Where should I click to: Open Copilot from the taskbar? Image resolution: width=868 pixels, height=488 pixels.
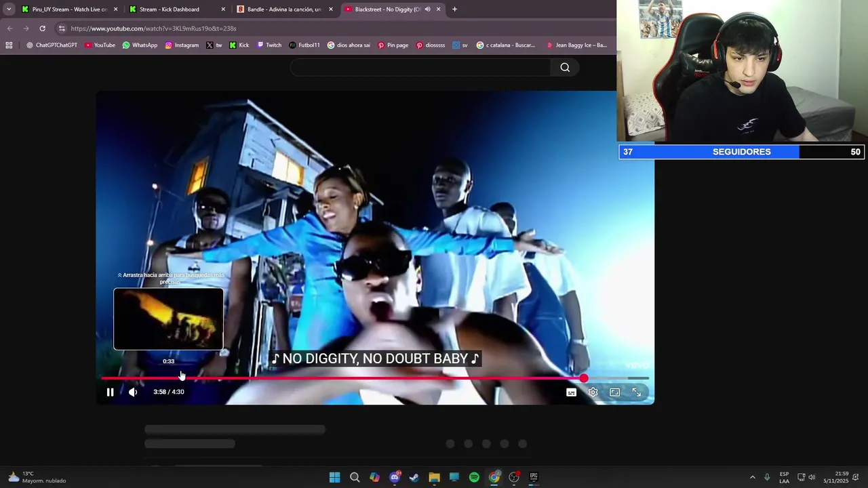374,477
